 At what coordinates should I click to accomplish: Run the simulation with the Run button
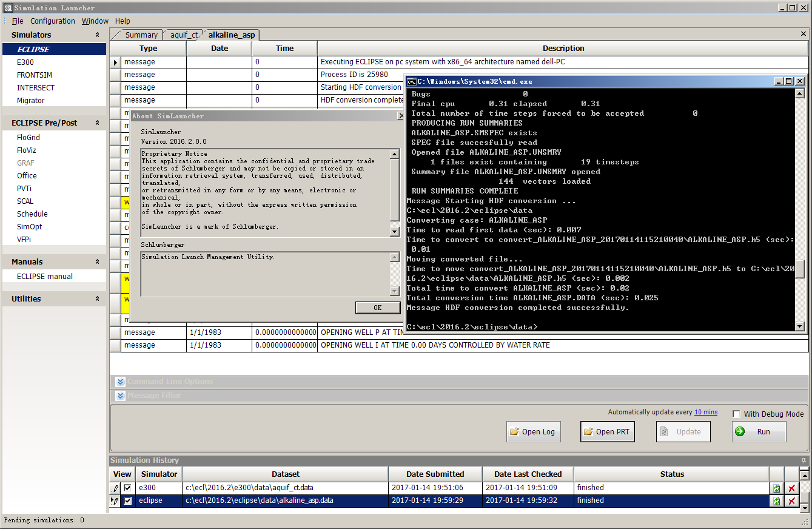tap(759, 431)
